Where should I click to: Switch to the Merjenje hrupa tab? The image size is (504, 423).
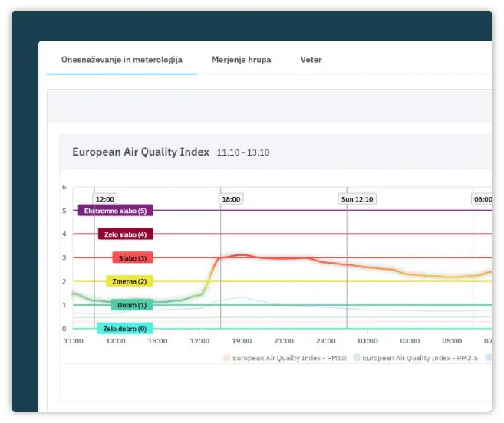[241, 60]
